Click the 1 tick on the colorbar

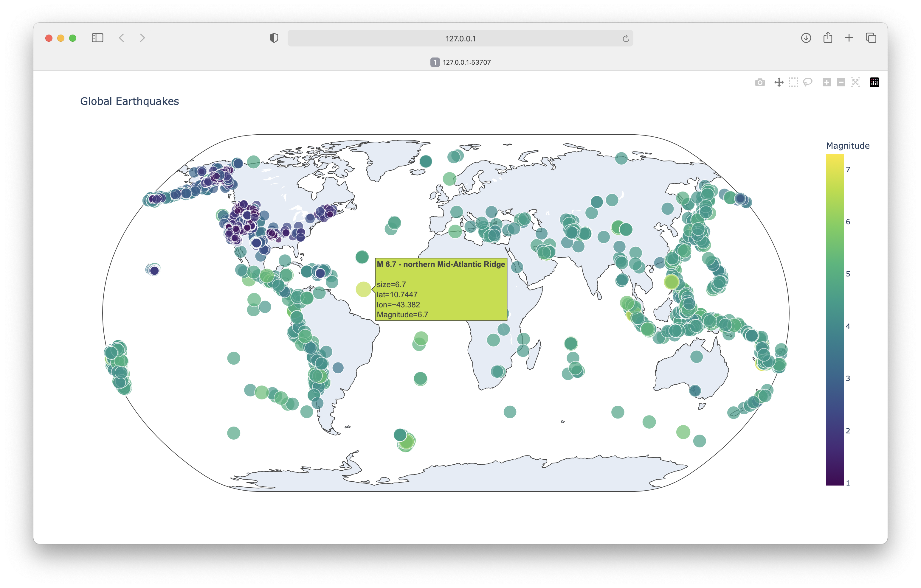click(848, 483)
